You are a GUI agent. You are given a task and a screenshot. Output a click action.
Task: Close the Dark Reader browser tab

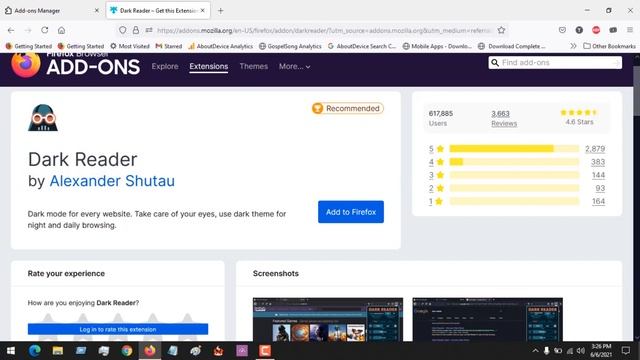click(202, 11)
